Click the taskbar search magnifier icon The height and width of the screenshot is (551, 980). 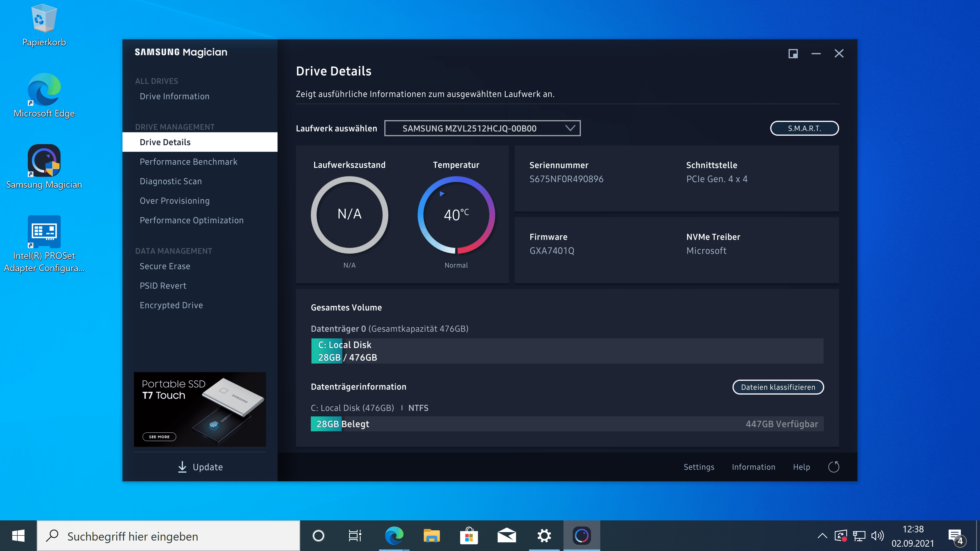coord(52,536)
